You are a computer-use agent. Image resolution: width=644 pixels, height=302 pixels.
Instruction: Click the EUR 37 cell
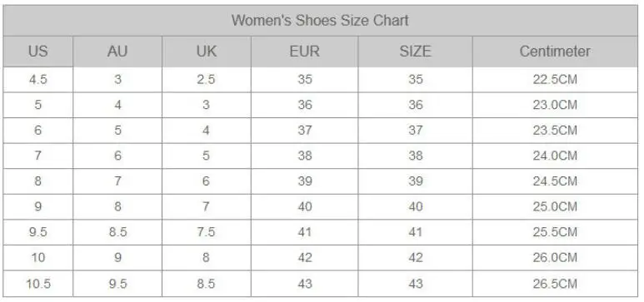point(304,131)
